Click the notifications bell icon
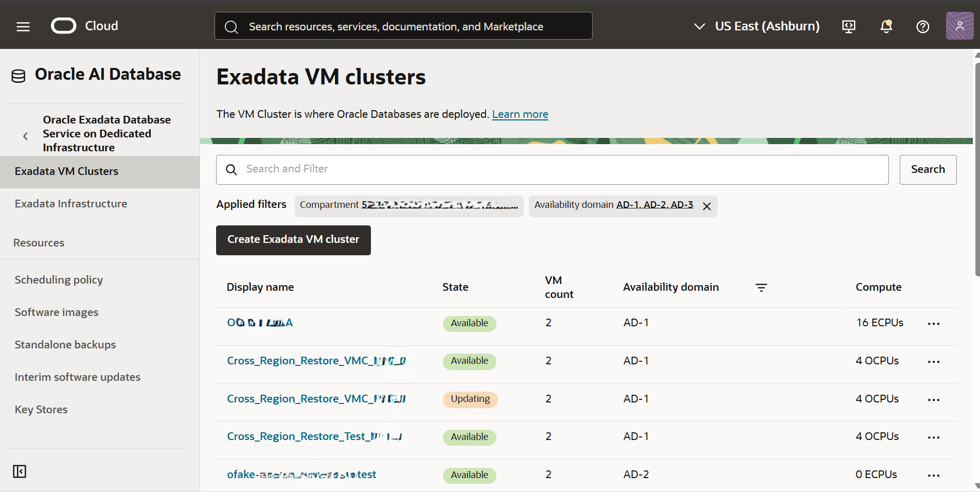Viewport: 980px width, 492px height. pos(886,26)
